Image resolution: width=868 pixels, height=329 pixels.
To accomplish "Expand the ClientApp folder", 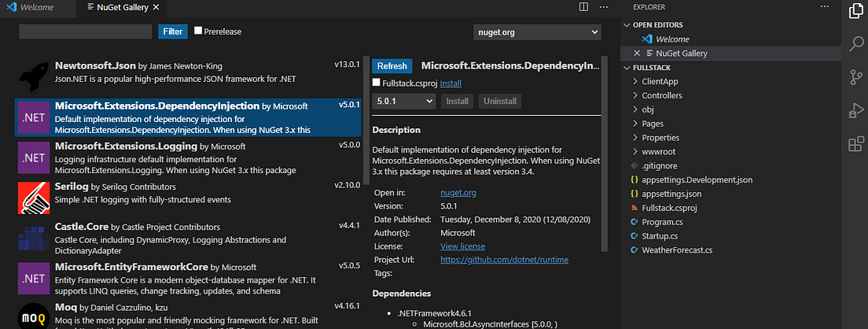I will pos(660,81).
